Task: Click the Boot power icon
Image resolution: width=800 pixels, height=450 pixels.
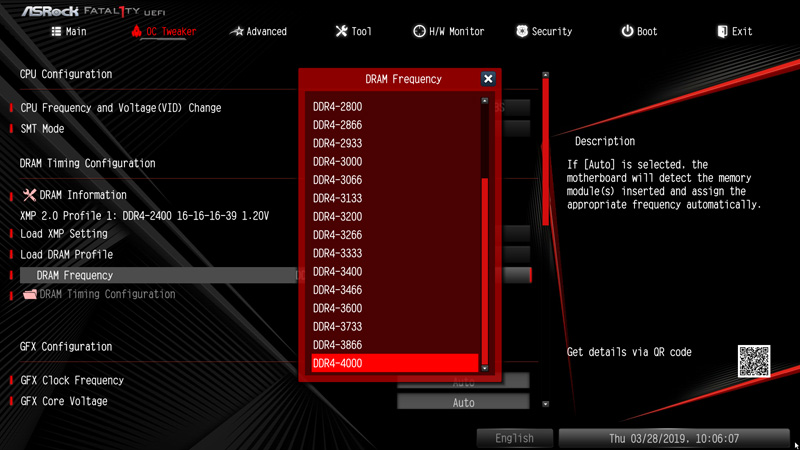Action: [x=627, y=32]
